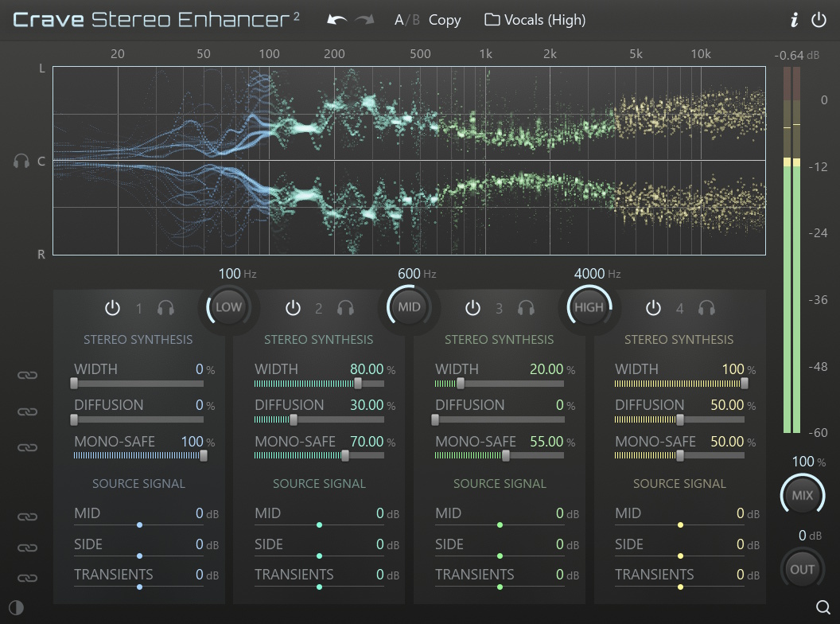Link the TRANSIENTS controls across bands
Screen dimensions: 840x624
click(x=28, y=576)
